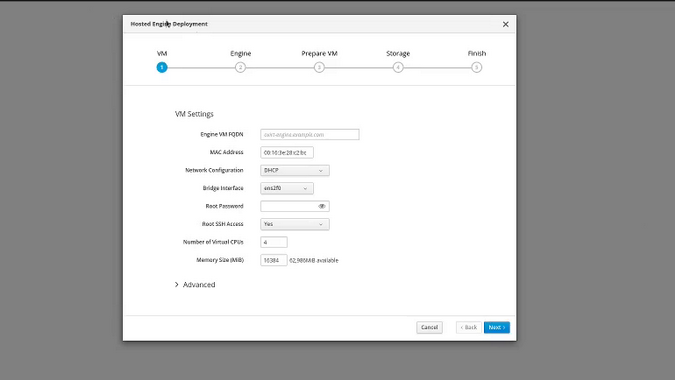The width and height of the screenshot is (675, 380).
Task: Click Next to proceed
Action: pos(497,327)
